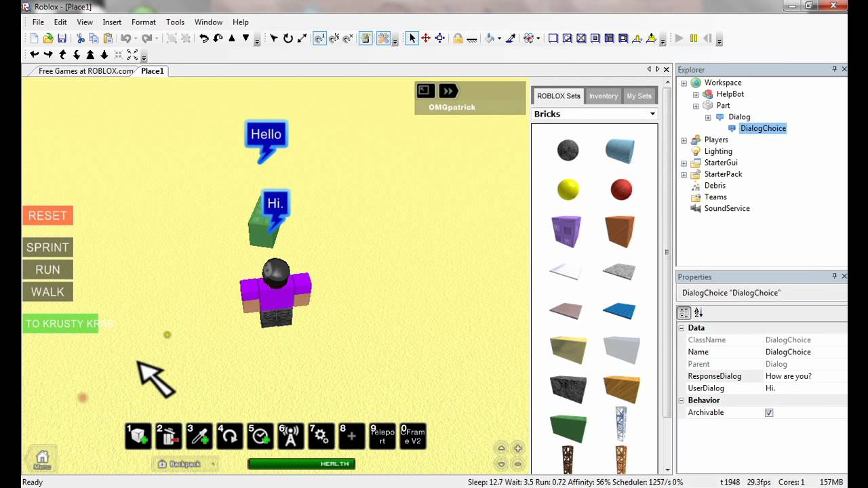Switch to the My Sets tab
The width and height of the screenshot is (868, 488).
[639, 96]
